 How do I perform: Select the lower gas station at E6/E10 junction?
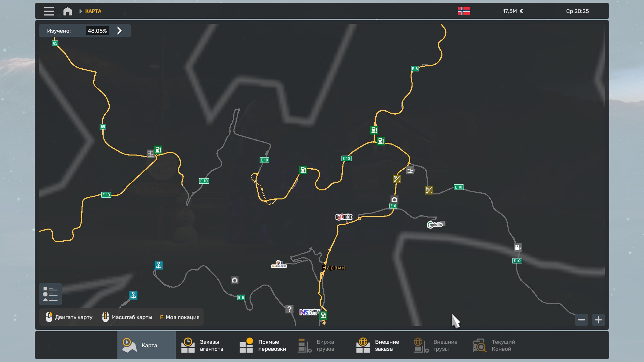tap(381, 141)
